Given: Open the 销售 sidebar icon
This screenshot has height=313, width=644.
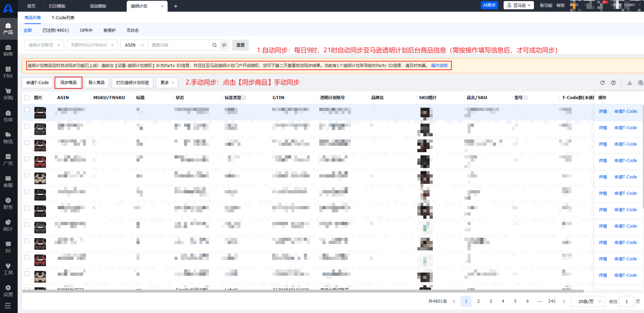Looking at the screenshot, I should tap(8, 50).
